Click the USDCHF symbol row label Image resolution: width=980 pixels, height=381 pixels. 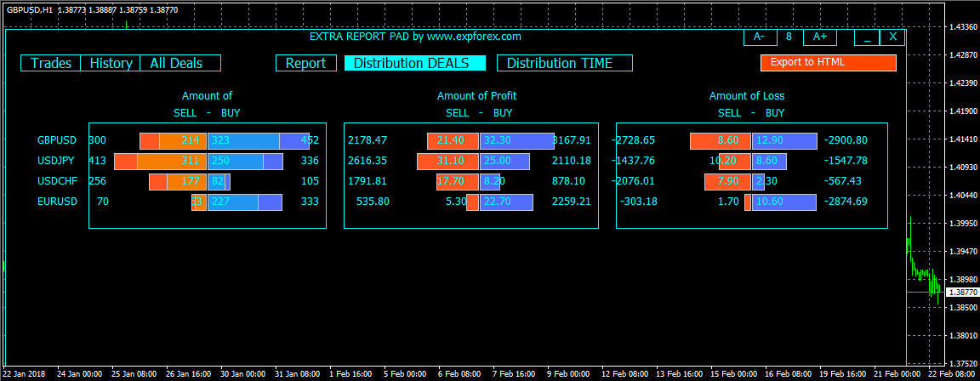(57, 182)
